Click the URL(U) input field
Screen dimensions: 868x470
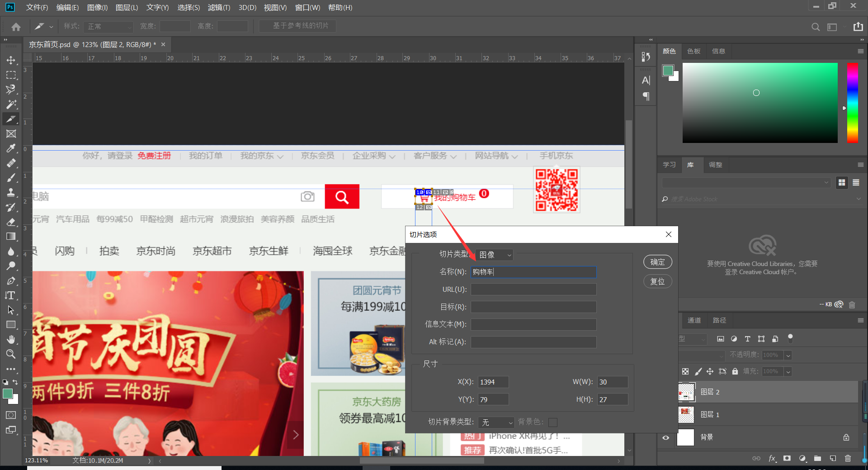click(533, 289)
